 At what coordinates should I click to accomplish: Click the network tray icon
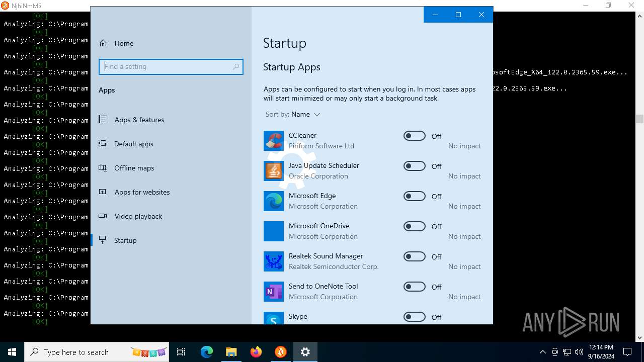(567, 352)
